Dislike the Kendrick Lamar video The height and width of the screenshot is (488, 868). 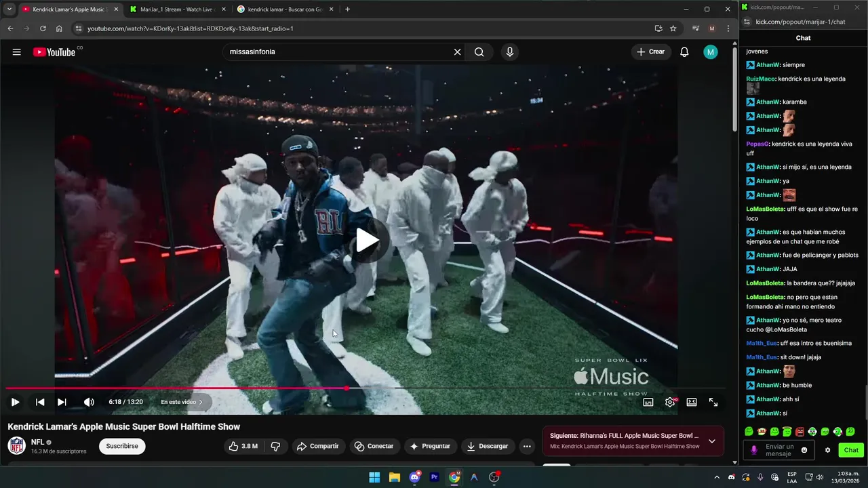[275, 446]
